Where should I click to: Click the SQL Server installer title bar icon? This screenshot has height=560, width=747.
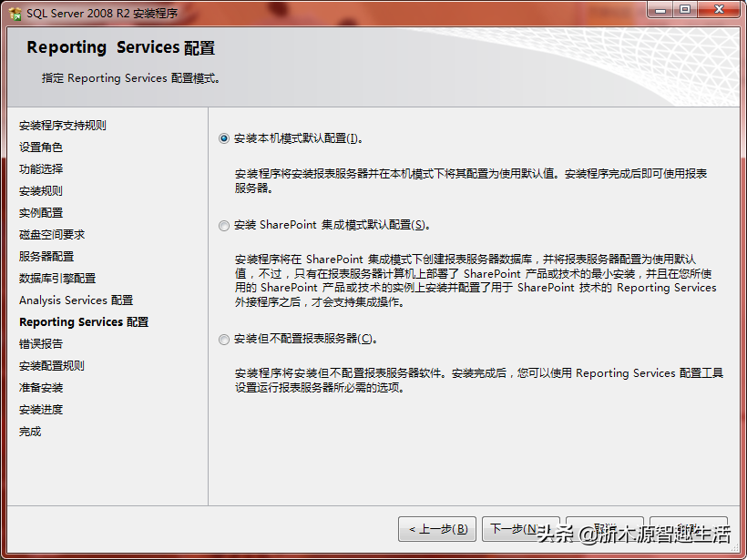pos(15,14)
